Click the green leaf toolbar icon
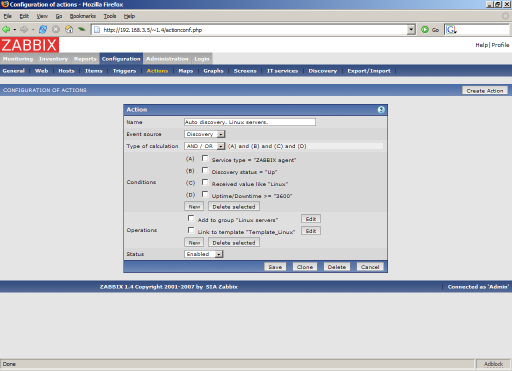 82,30
